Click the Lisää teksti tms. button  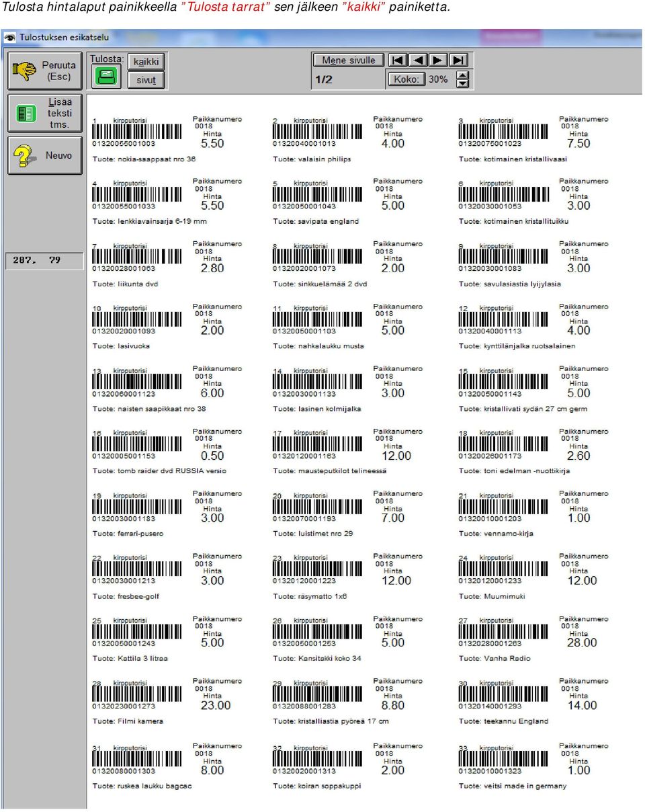click(x=45, y=112)
